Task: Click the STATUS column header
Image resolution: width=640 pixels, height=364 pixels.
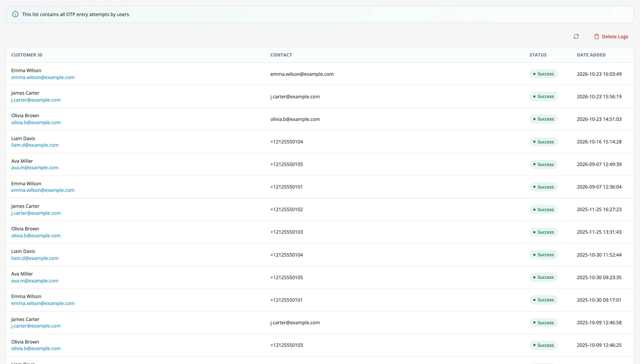Action: pyautogui.click(x=538, y=55)
